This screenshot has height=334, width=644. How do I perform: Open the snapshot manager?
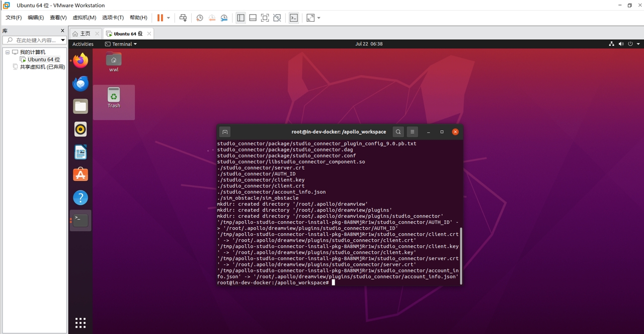pyautogui.click(x=224, y=18)
